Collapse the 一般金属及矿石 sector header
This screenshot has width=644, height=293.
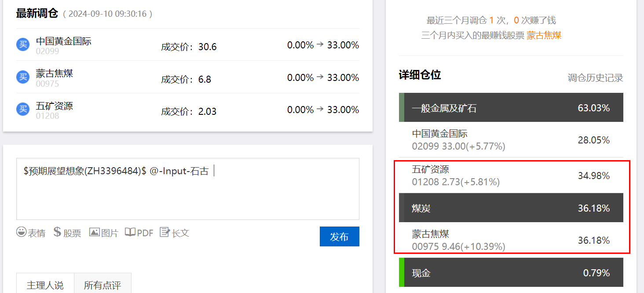[x=510, y=108]
